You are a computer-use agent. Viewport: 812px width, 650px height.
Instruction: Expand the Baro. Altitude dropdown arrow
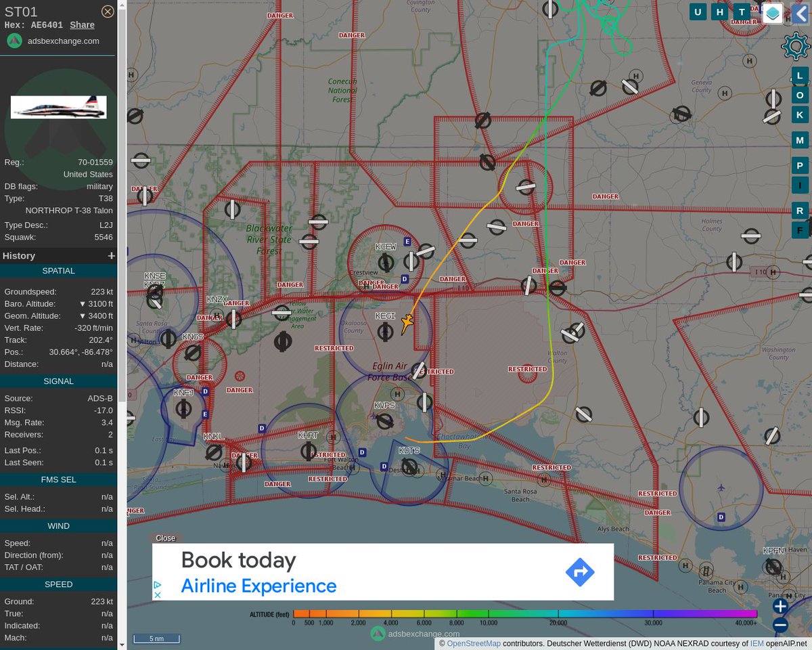click(x=83, y=303)
